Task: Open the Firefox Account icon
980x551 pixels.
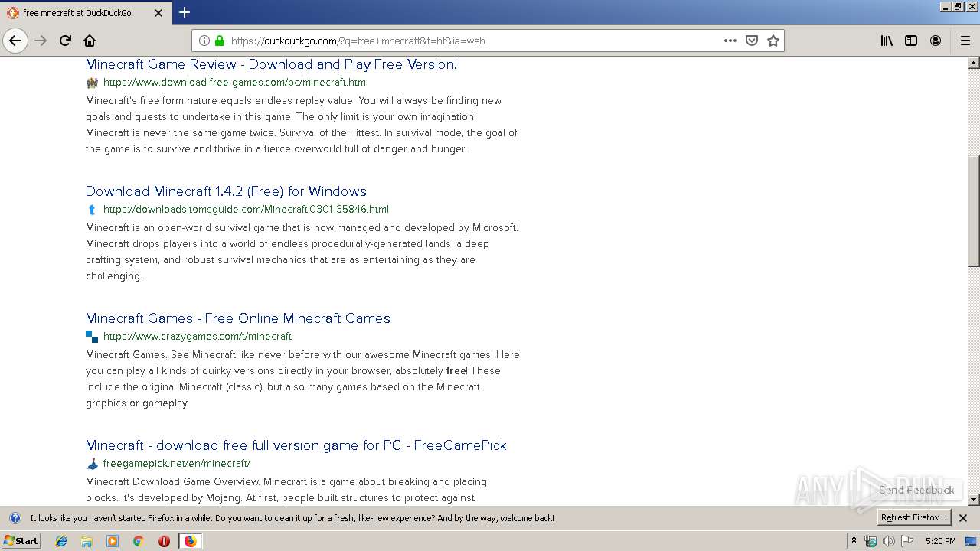Action: [x=936, y=41]
